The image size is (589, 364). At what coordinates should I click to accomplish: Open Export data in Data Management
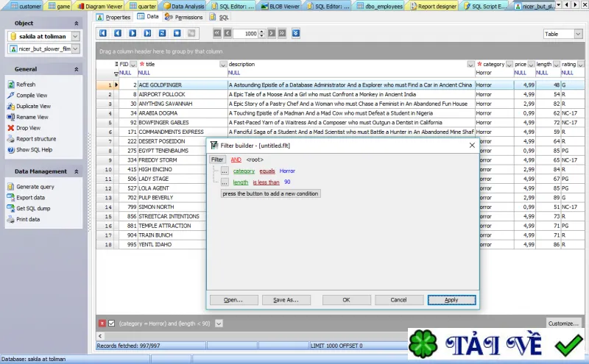pos(30,197)
